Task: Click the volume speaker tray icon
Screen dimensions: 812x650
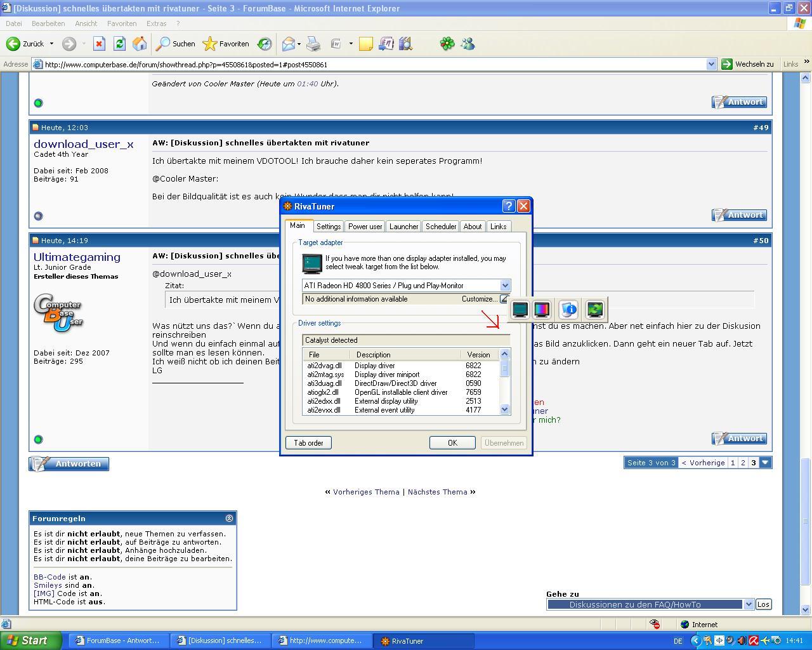Action: [x=742, y=640]
